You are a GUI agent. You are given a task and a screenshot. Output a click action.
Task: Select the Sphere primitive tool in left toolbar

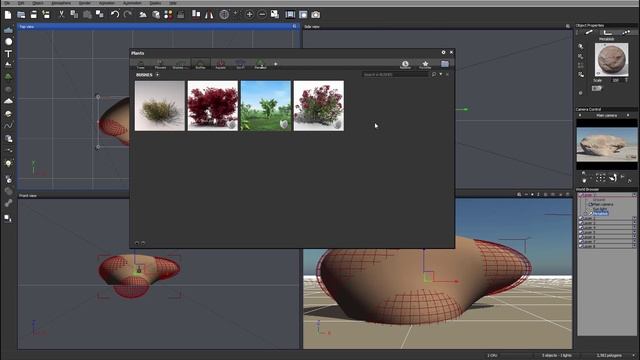tap(8, 42)
